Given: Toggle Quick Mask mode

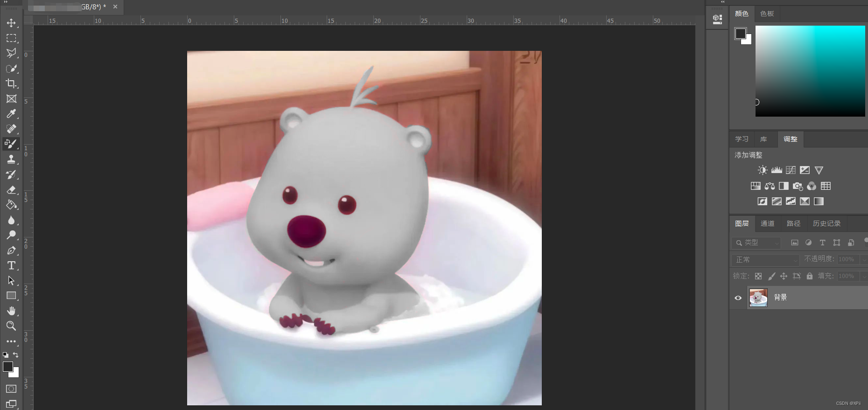Looking at the screenshot, I should click(x=11, y=389).
